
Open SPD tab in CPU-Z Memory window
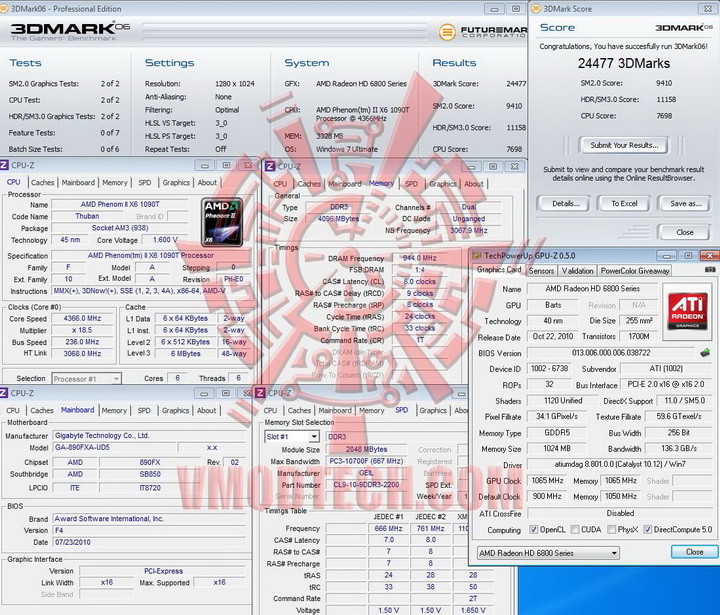[x=411, y=184]
